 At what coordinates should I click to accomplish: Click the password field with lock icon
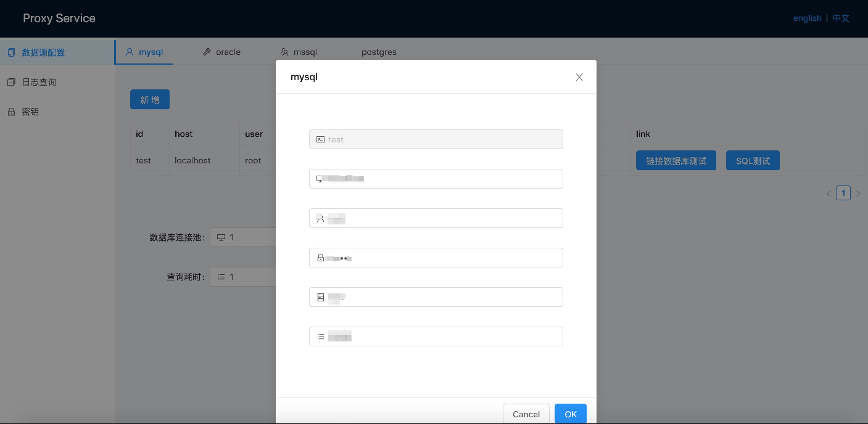tap(436, 258)
